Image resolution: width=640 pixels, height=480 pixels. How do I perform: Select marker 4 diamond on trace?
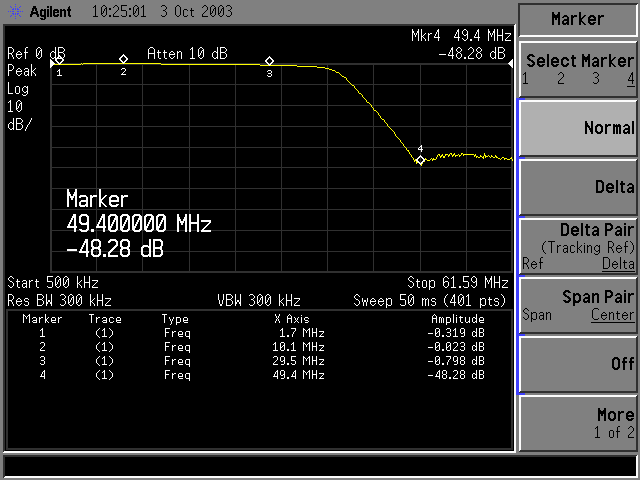click(420, 160)
